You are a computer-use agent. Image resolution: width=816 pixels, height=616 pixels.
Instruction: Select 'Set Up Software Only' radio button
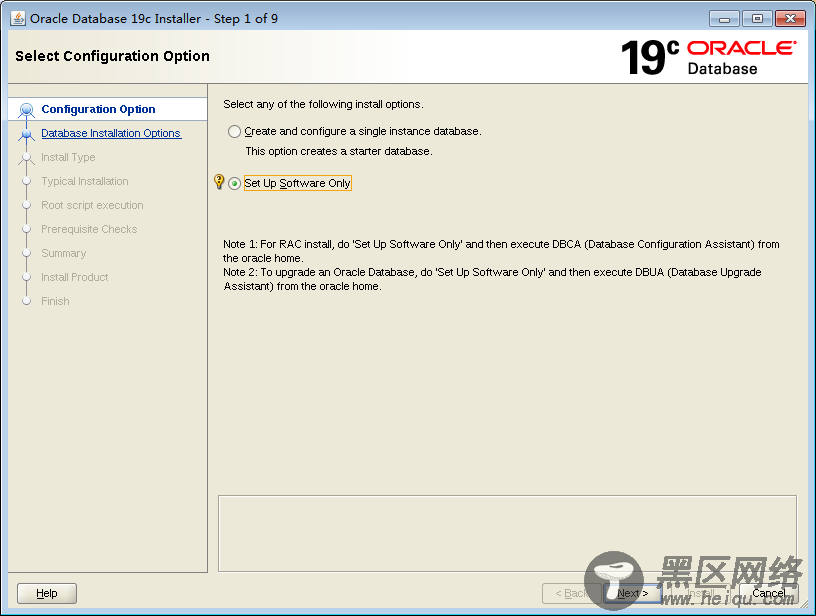[235, 183]
